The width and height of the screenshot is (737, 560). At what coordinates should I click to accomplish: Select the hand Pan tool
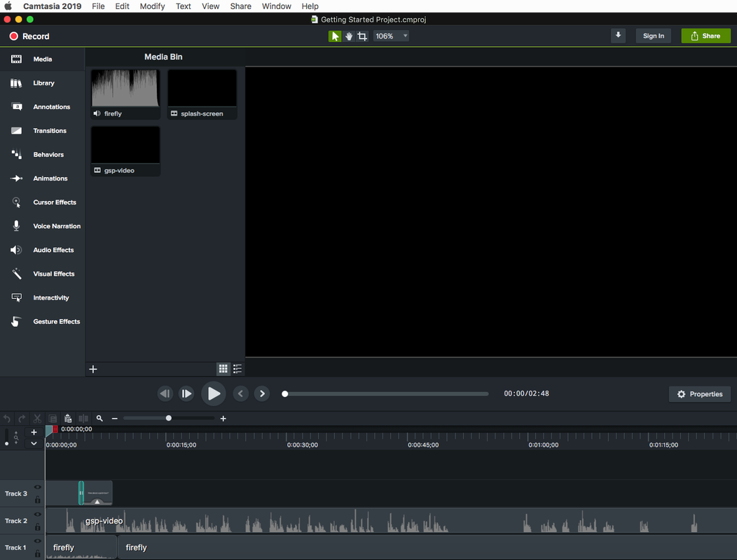coord(349,36)
